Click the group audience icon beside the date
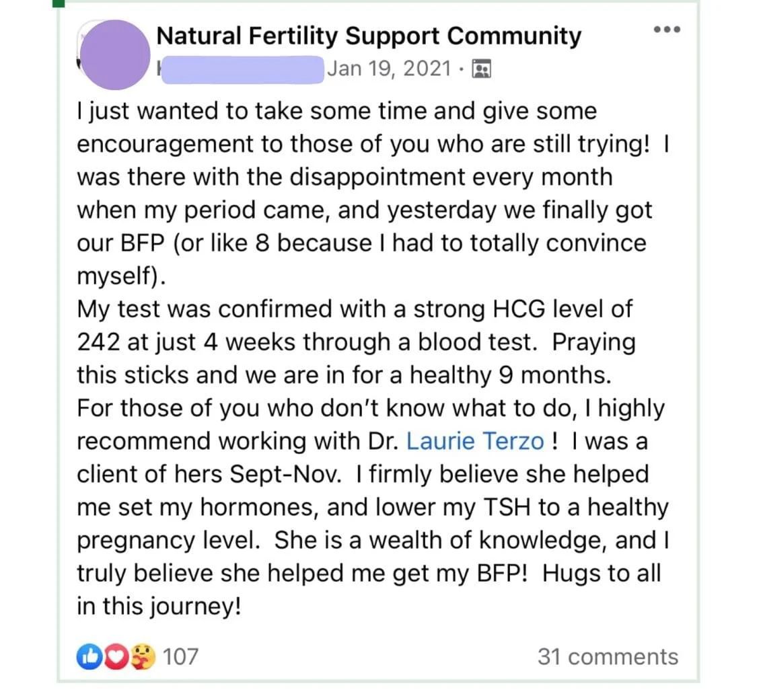 [x=482, y=69]
